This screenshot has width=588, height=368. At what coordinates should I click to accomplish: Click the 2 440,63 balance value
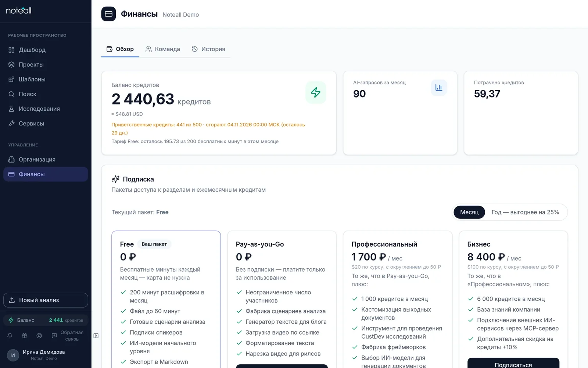[143, 99]
